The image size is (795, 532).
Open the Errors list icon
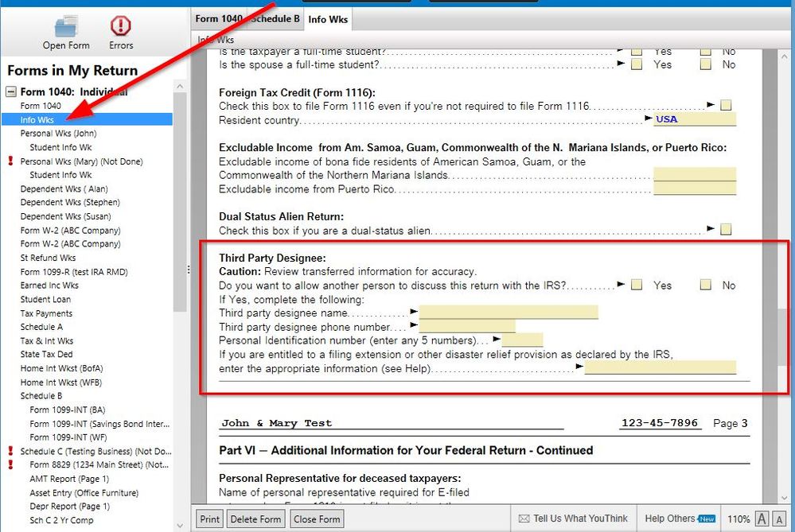click(x=121, y=26)
